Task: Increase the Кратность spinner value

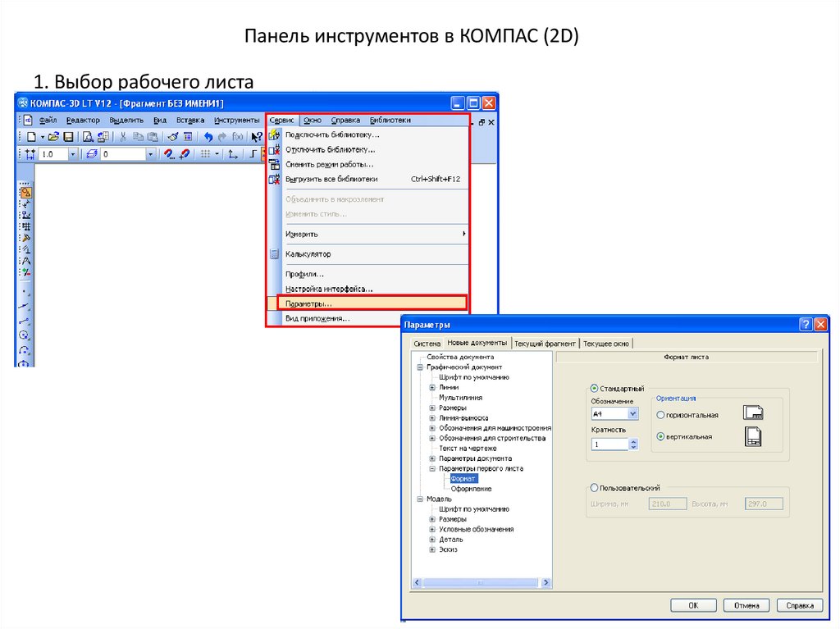Action: [634, 441]
